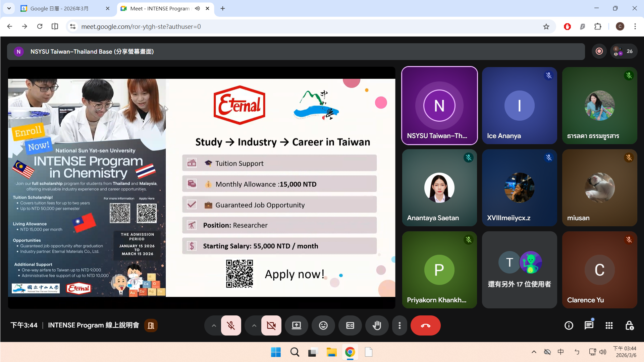The image size is (644, 362).
Task: Open the Chrome profile C avatar
Action: pos(620,26)
